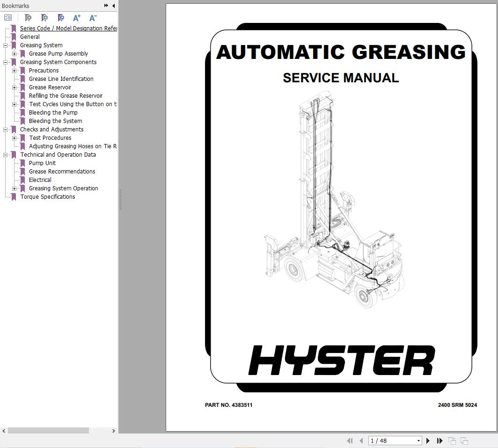Click the set bookmark destination icon
The image size is (498, 448).
coord(61,18)
